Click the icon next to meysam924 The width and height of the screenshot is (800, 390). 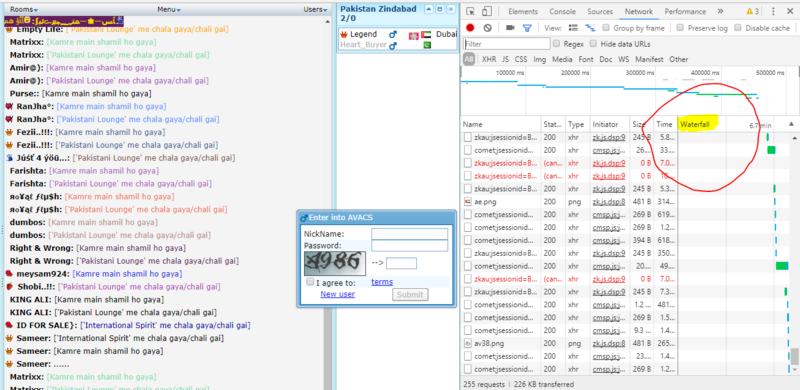(8, 274)
